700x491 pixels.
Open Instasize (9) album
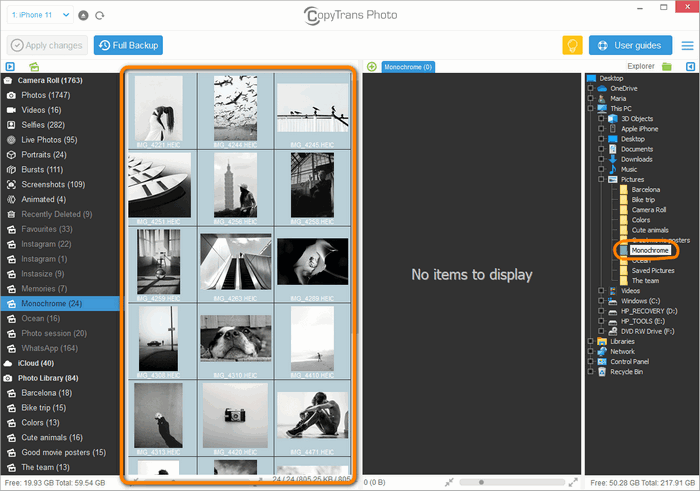click(42, 274)
